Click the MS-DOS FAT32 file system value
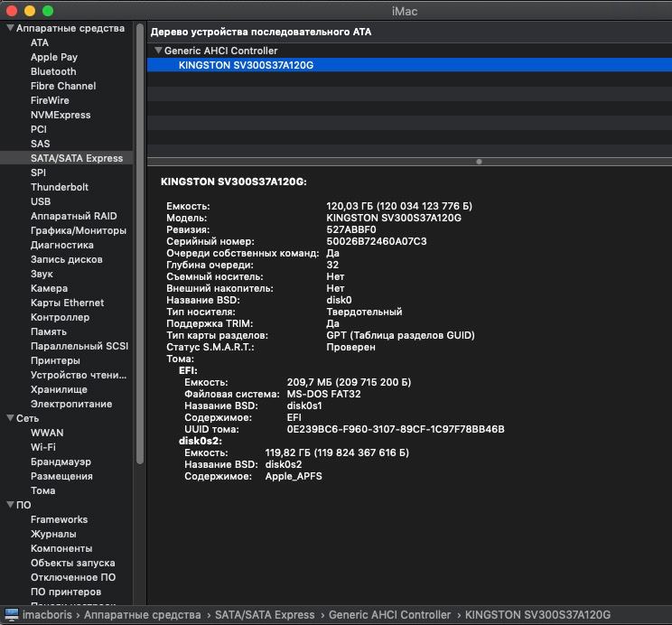 coord(323,394)
